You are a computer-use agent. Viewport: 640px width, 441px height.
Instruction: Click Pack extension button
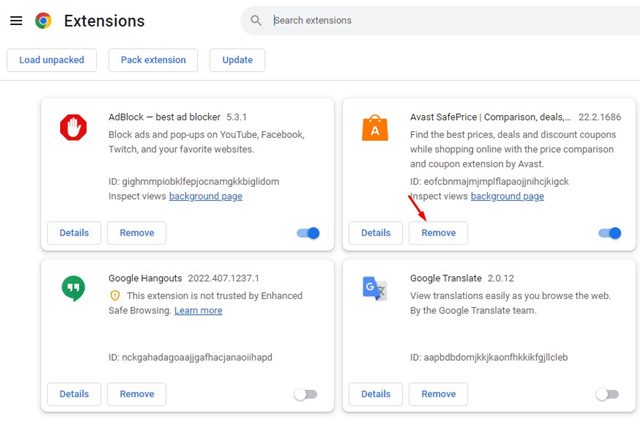click(153, 60)
